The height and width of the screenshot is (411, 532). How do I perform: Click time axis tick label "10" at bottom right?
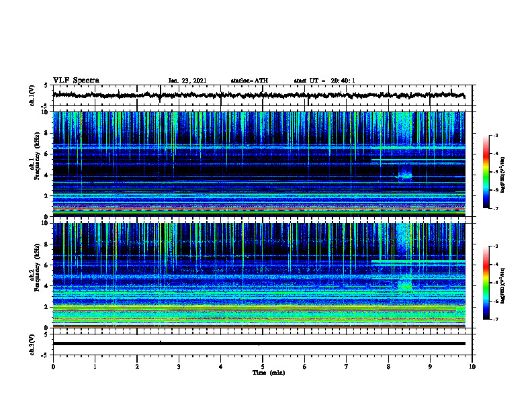(472, 367)
